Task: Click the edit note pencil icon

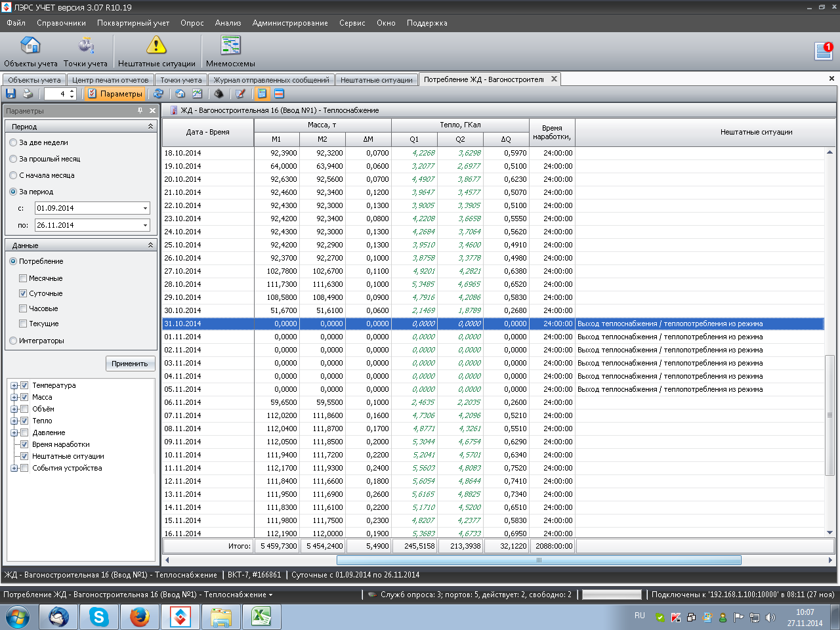Action: point(240,94)
